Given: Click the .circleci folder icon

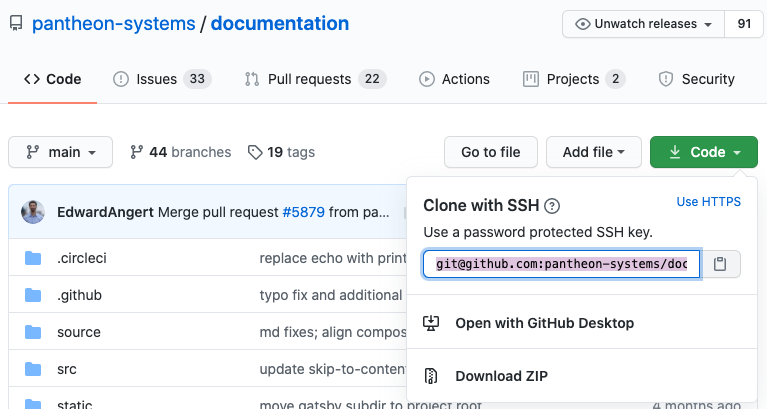Looking at the screenshot, I should [33, 258].
